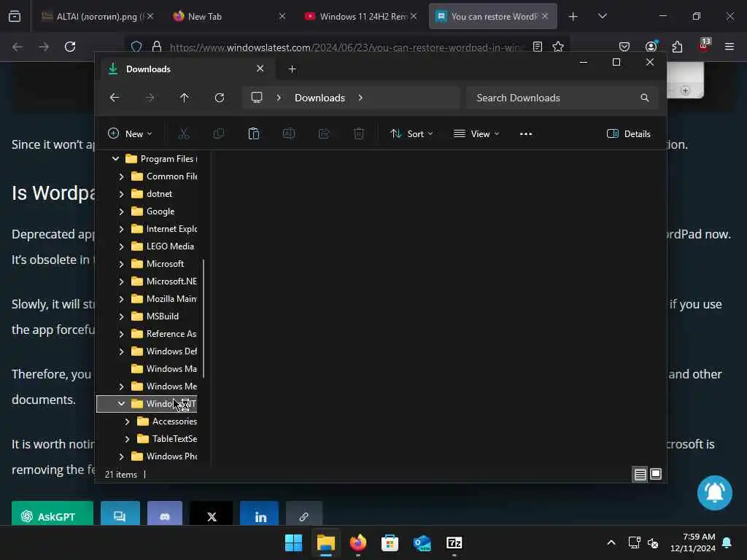Click the uBlock extension icon with badge 13
The width and height of the screenshot is (747, 560).
[704, 46]
